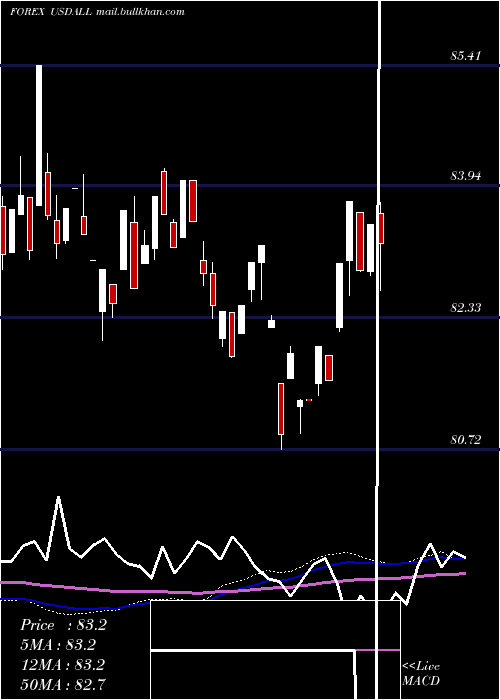Click the 50MA : 82.7 value
Viewport: 500px width, 700px height.
(64, 684)
